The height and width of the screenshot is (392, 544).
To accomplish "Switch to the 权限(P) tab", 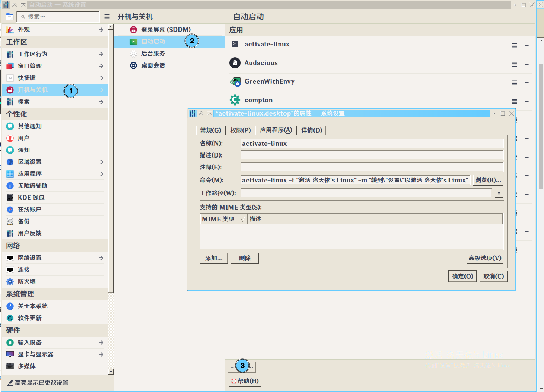I will tap(240, 130).
